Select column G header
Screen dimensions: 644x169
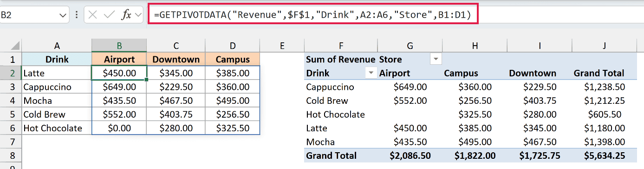click(410, 46)
